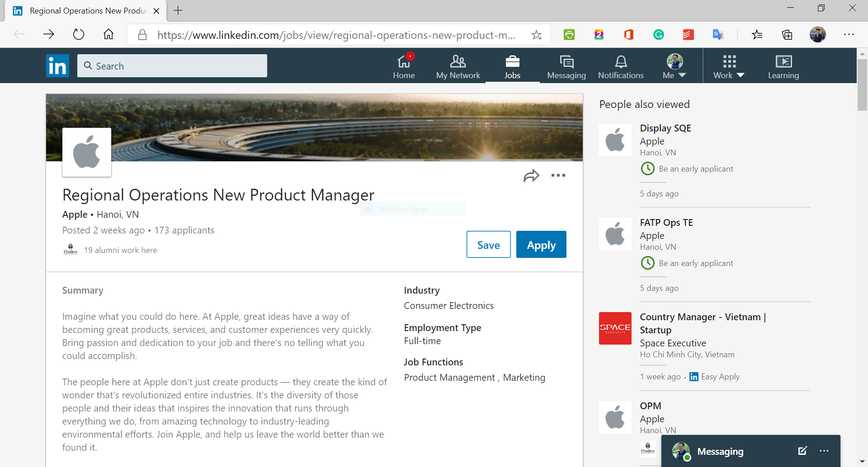The height and width of the screenshot is (467, 868).
Task: Close the Regional Operations browser tab
Action: [156, 11]
